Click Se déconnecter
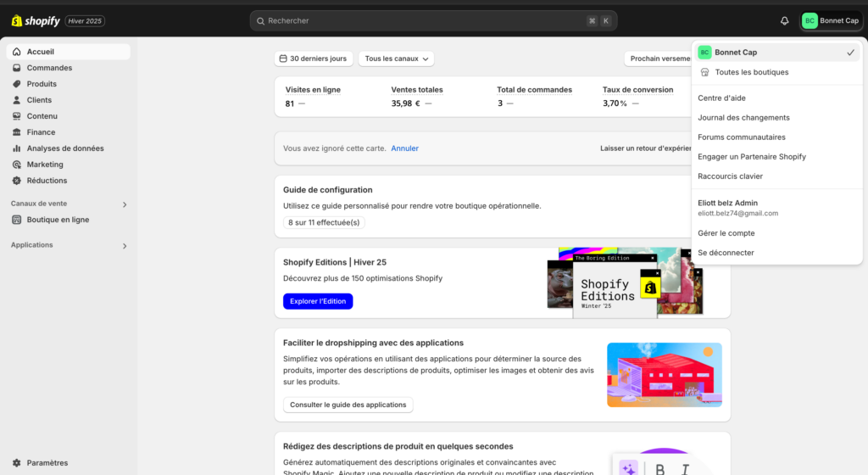 coord(726,253)
